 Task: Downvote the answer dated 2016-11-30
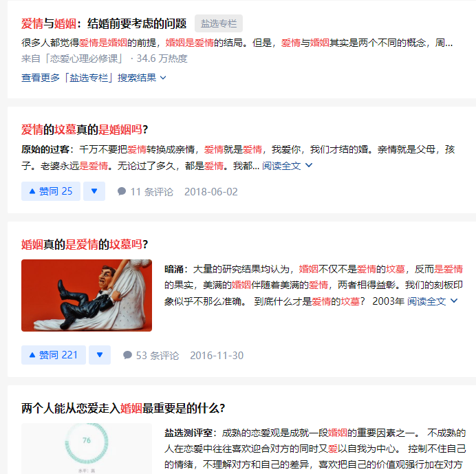100,355
